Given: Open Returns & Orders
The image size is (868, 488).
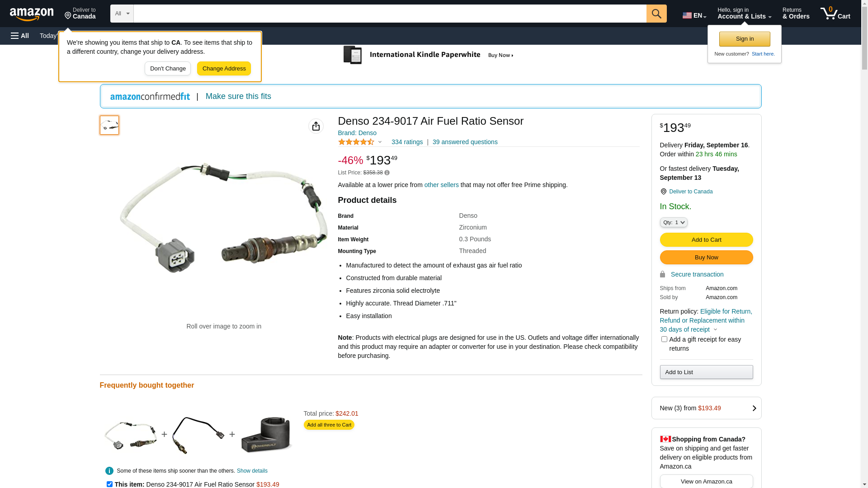Looking at the screenshot, I should coord(796,14).
